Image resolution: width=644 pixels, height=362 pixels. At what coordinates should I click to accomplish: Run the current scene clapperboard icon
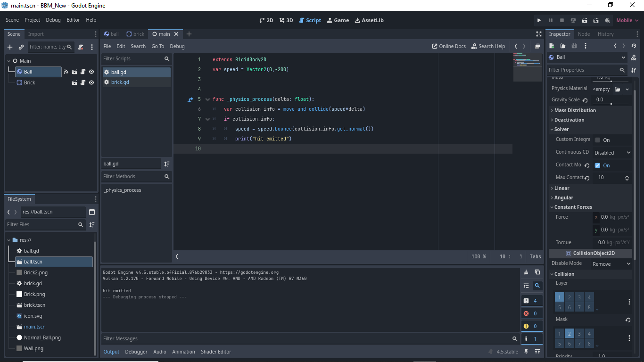click(x=585, y=20)
